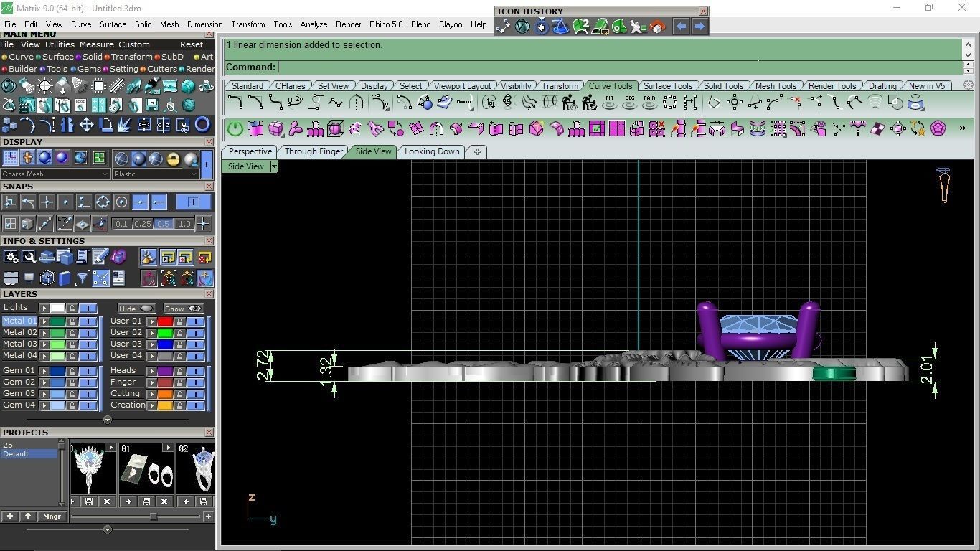
Task: Expand the Cutting layer arrow
Action: 152,394
